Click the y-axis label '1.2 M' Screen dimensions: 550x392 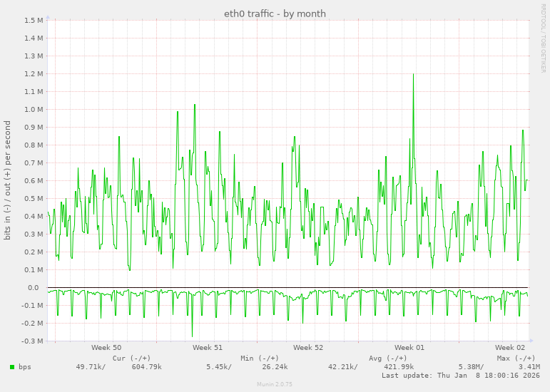[34, 74]
